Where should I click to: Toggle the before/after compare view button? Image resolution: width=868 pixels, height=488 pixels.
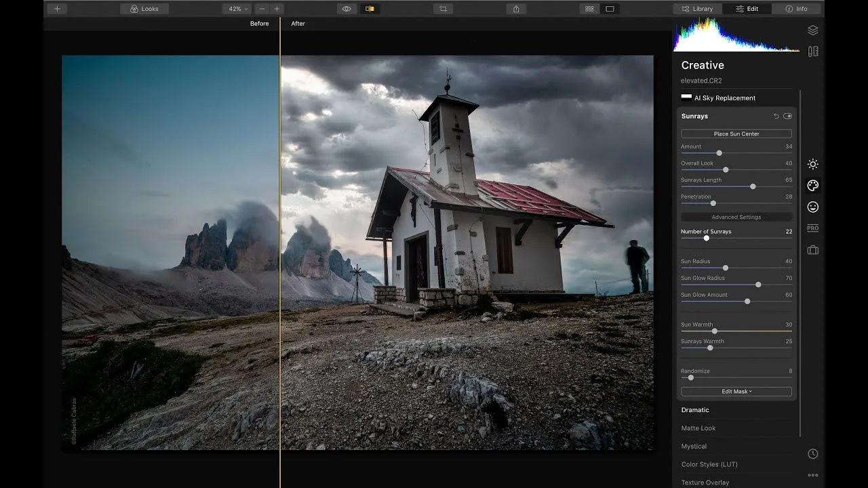pos(370,9)
